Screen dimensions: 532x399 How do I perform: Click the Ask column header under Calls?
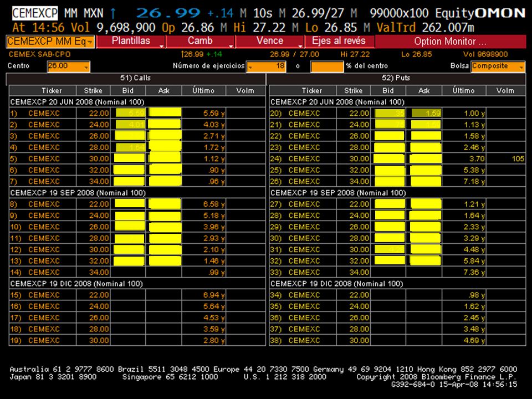164,90
